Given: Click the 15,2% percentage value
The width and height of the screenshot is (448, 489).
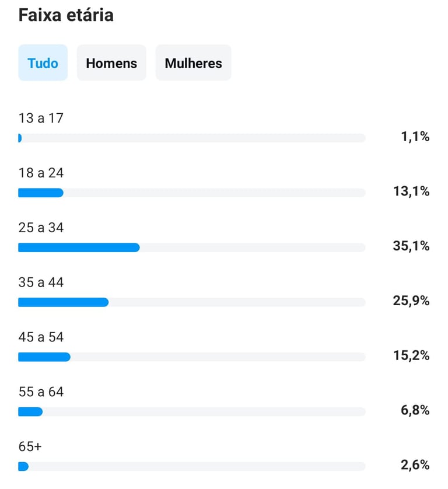Looking at the screenshot, I should (411, 355).
